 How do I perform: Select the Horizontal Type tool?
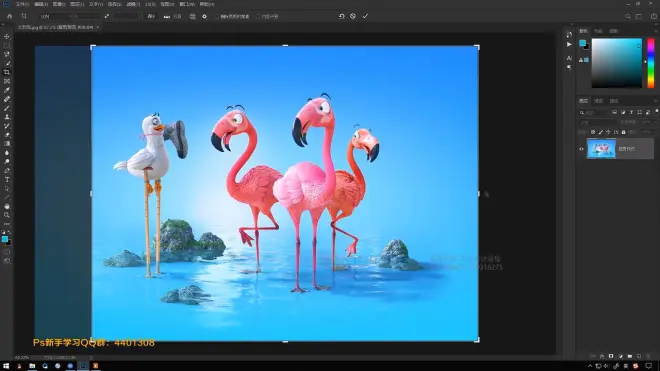coord(7,179)
